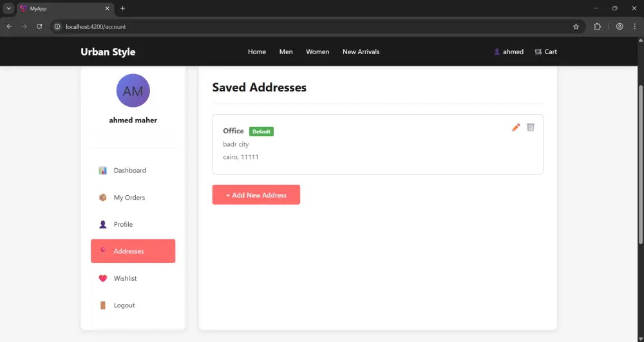Viewport: 644px width, 342px height.
Task: Bookmark this page with the star icon
Action: click(576, 26)
